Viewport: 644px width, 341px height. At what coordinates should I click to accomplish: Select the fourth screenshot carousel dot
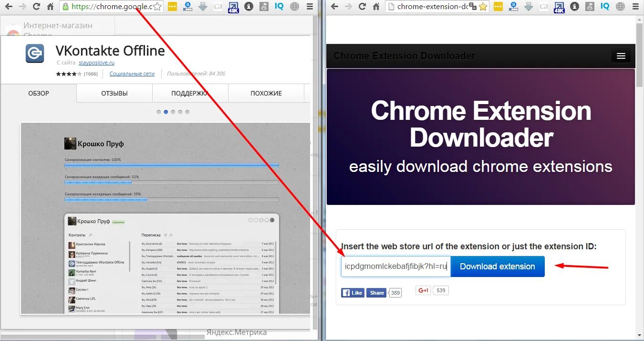pos(180,112)
